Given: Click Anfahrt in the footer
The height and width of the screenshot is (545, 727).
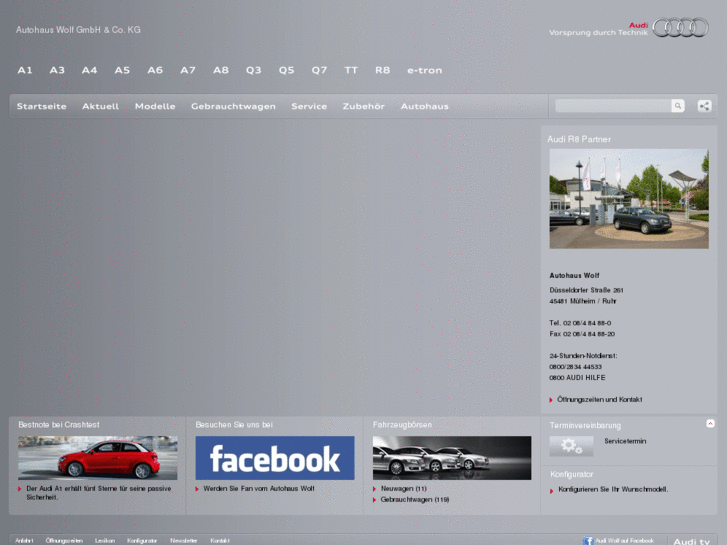Looking at the screenshot, I should click(24, 541).
